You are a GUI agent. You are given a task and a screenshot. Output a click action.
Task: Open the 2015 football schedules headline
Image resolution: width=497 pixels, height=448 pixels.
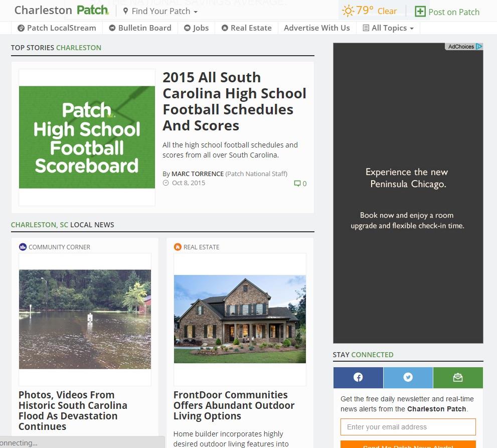[234, 101]
